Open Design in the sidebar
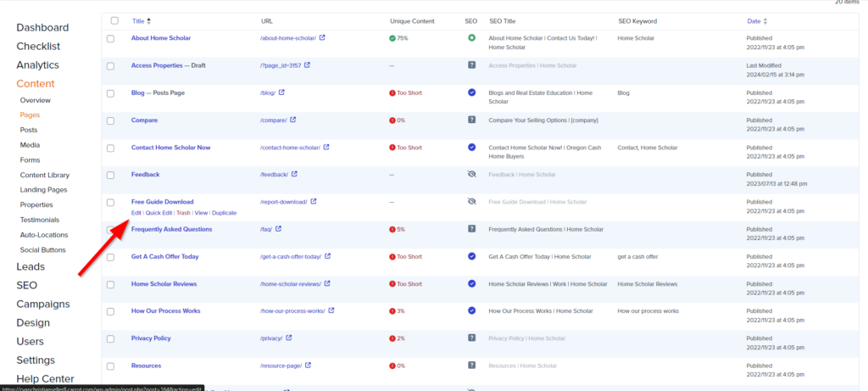This screenshot has height=391, width=868. tap(33, 323)
